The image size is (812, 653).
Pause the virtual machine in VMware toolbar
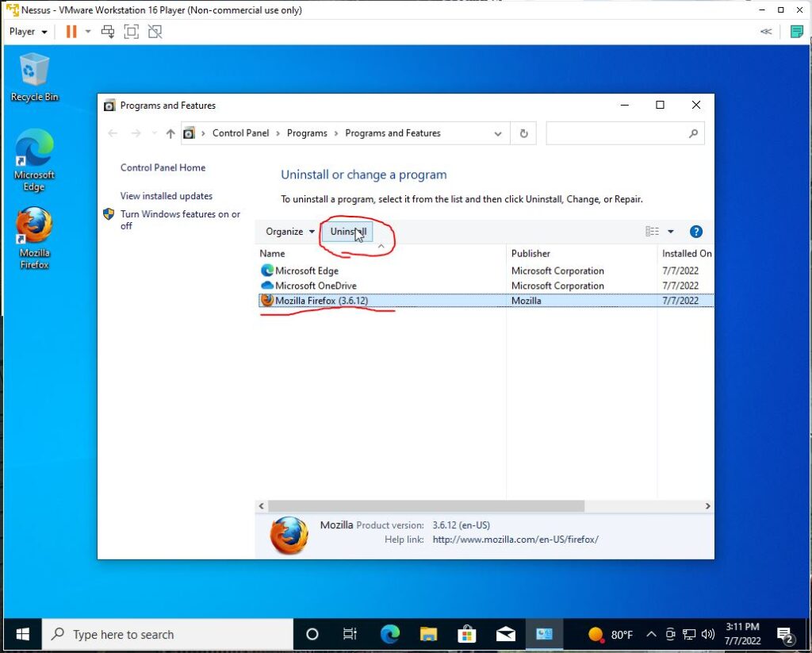[71, 32]
